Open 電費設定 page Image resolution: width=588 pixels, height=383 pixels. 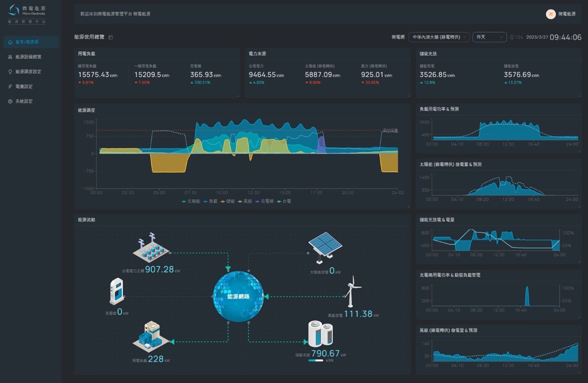(24, 86)
